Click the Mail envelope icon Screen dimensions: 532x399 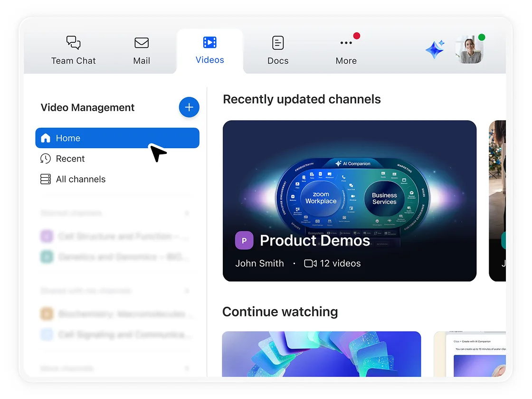pyautogui.click(x=142, y=43)
